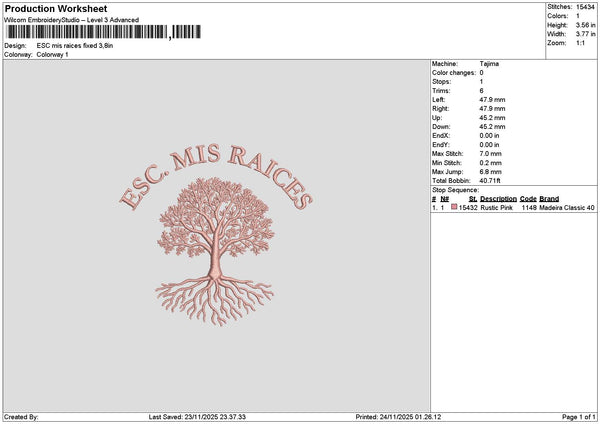Click the Max Stitch value 7.0 mm
The height and width of the screenshot is (424, 600).
(x=491, y=154)
